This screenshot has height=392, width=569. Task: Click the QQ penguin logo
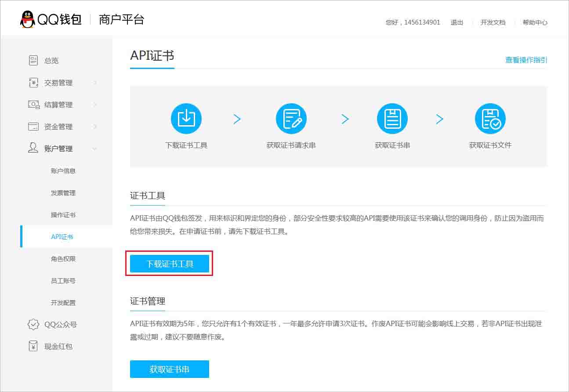tap(28, 19)
